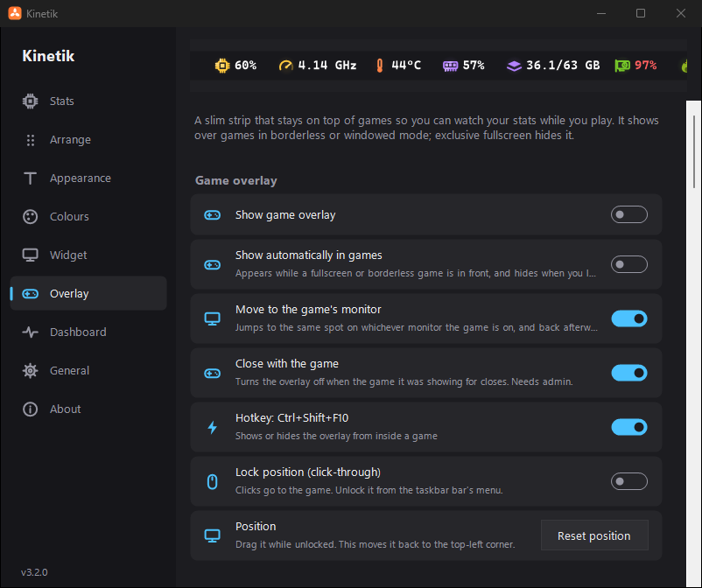Viewport: 702px width, 588px height.
Task: Click the 57% memory percentage
Action: click(474, 66)
